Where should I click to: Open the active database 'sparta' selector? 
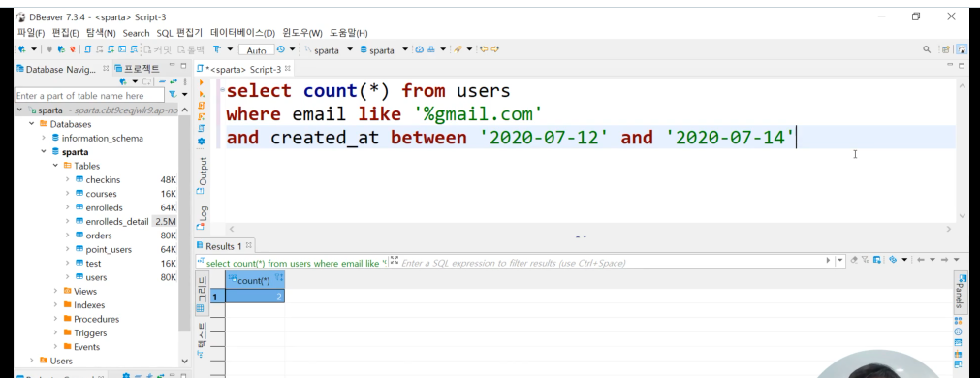click(384, 50)
